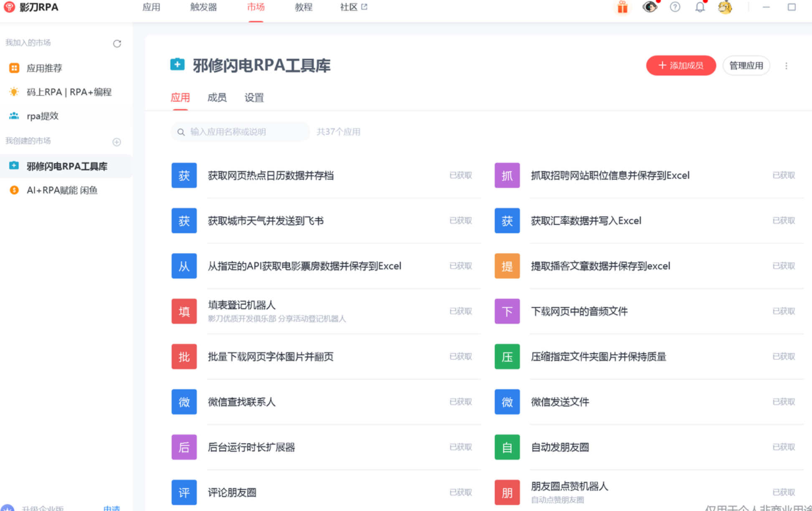
Task: Click the green 压 app icon
Action: [507, 357]
